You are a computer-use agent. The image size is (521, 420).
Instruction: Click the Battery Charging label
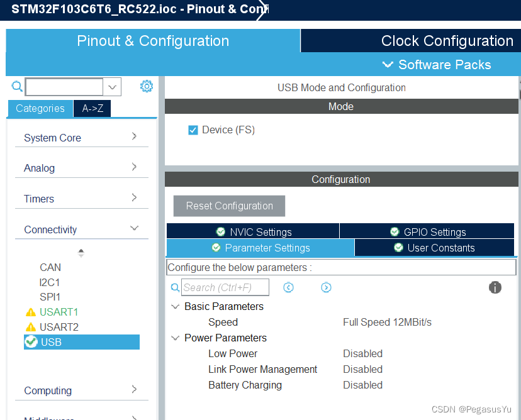coord(245,385)
